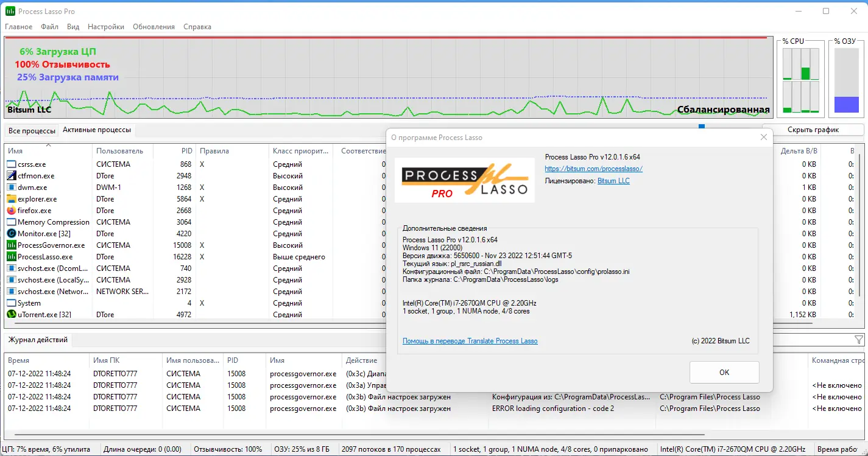
Task: Click the firefox.exe process icon
Action: coord(11,210)
